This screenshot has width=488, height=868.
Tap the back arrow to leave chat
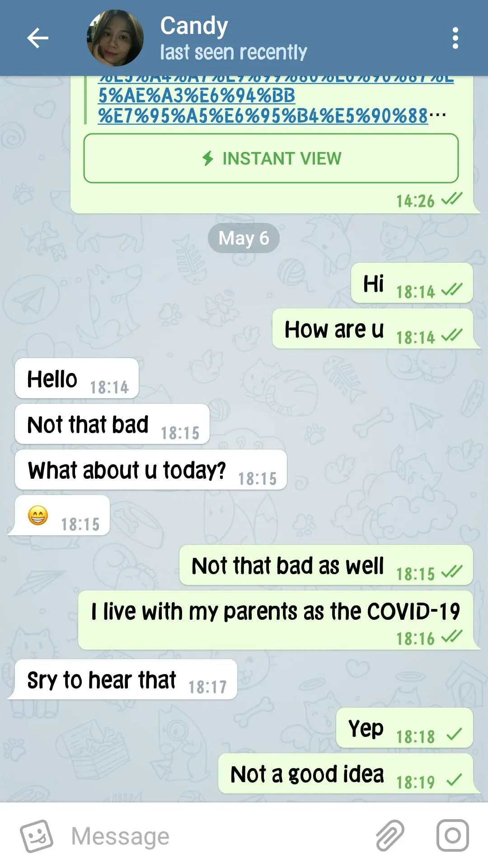[38, 38]
